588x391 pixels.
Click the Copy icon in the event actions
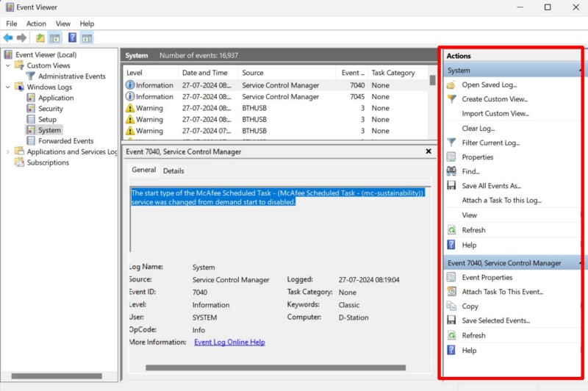pyautogui.click(x=451, y=306)
